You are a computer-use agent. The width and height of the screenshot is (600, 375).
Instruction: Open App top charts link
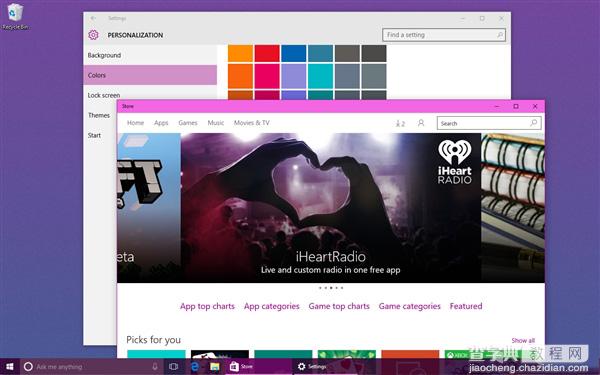pyautogui.click(x=207, y=306)
